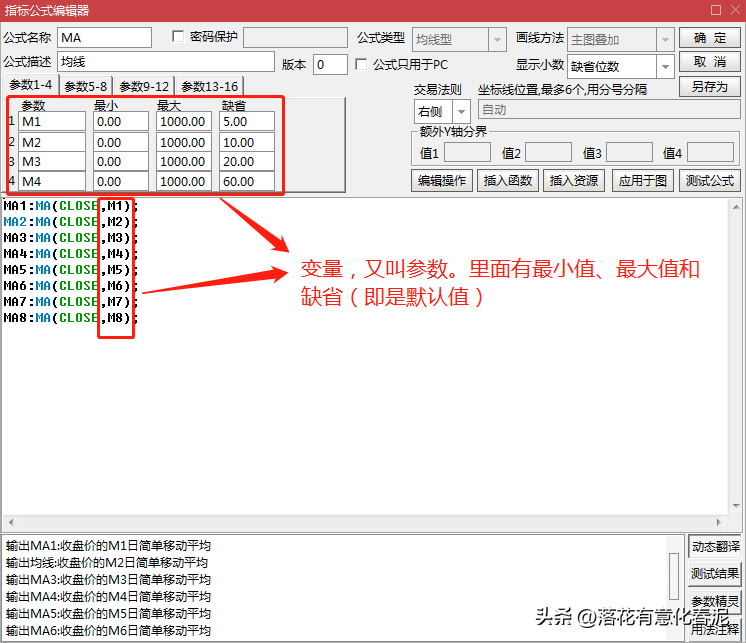Open the 画线方法 dropdown showing 主图叠加
The width and height of the screenshot is (746, 643).
[x=665, y=39]
